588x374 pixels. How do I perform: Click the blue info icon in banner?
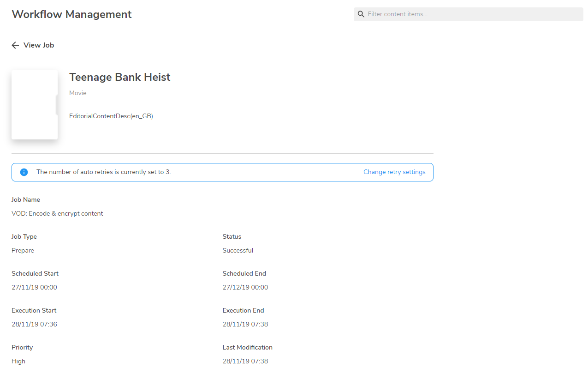tap(24, 172)
